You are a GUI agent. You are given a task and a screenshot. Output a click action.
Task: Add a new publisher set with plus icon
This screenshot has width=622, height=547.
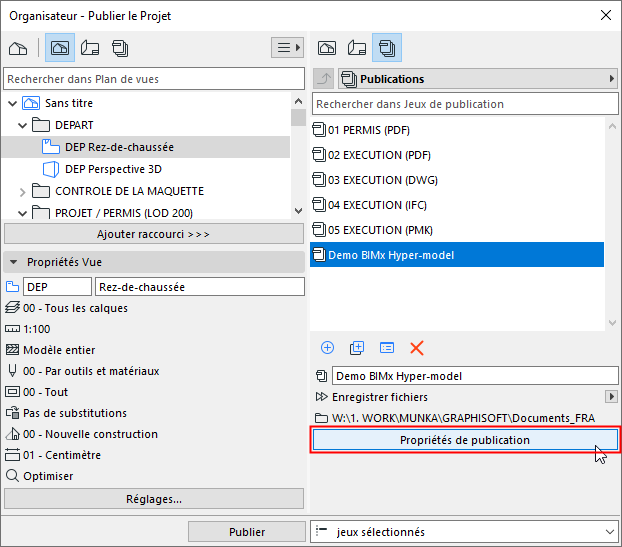(327, 348)
